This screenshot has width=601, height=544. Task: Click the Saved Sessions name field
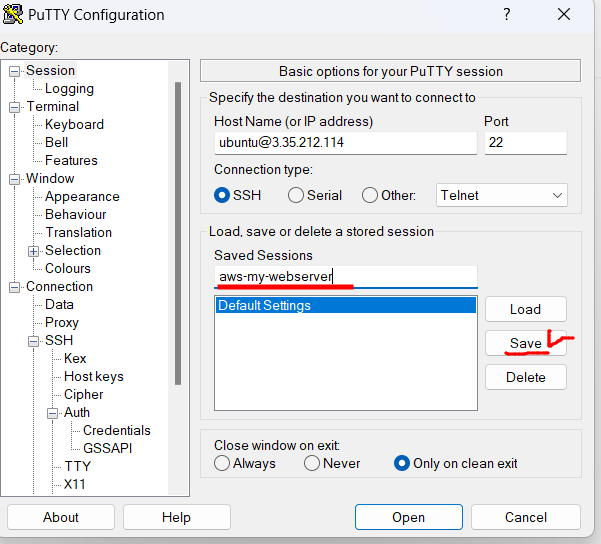pyautogui.click(x=346, y=277)
